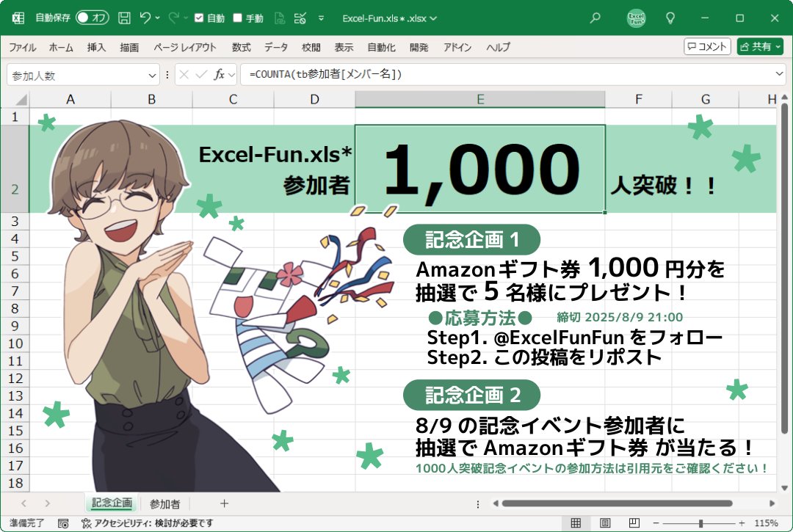Switch to the ホーム tab
Viewport: 793px width, 532px height.
point(61,47)
